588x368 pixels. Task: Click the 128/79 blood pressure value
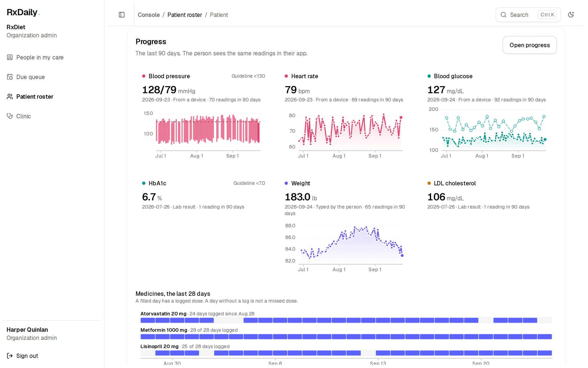(x=169, y=90)
